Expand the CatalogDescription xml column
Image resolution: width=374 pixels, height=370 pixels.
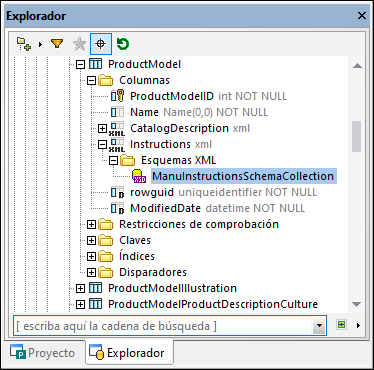(102, 128)
